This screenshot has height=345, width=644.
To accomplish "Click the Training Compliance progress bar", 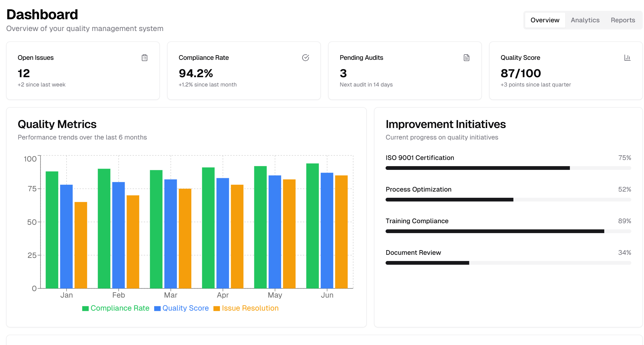I will pos(508,231).
